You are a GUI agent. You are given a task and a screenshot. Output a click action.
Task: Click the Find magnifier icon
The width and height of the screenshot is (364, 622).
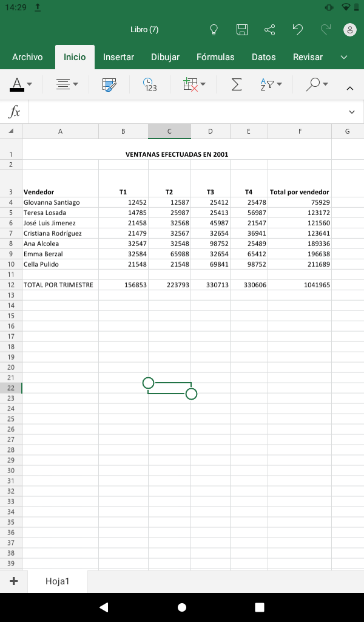313,84
